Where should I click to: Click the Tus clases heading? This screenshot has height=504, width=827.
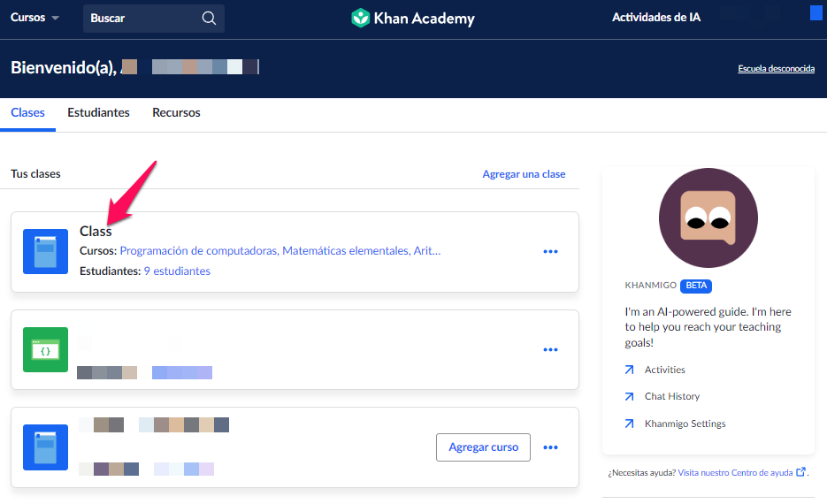click(x=36, y=174)
